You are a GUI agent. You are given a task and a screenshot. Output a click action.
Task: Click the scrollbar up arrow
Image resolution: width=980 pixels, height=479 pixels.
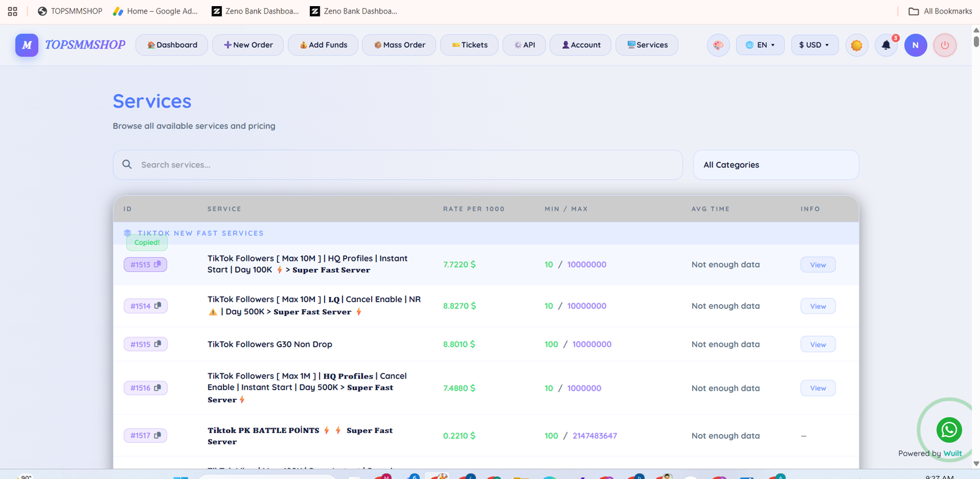(x=976, y=29)
